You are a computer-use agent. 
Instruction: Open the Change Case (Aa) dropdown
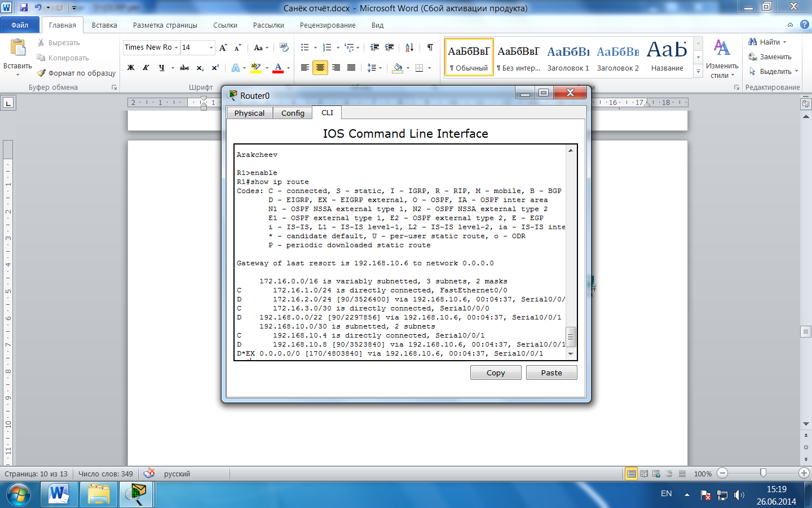pyautogui.click(x=261, y=47)
